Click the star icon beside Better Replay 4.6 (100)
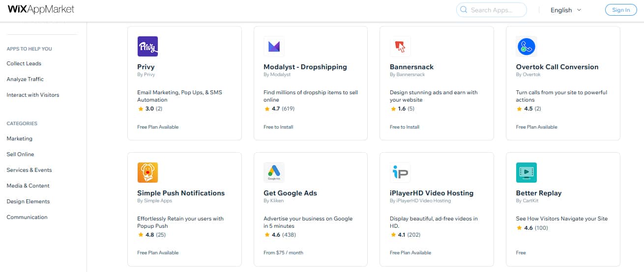This screenshot has height=272, width=644. tap(520, 228)
